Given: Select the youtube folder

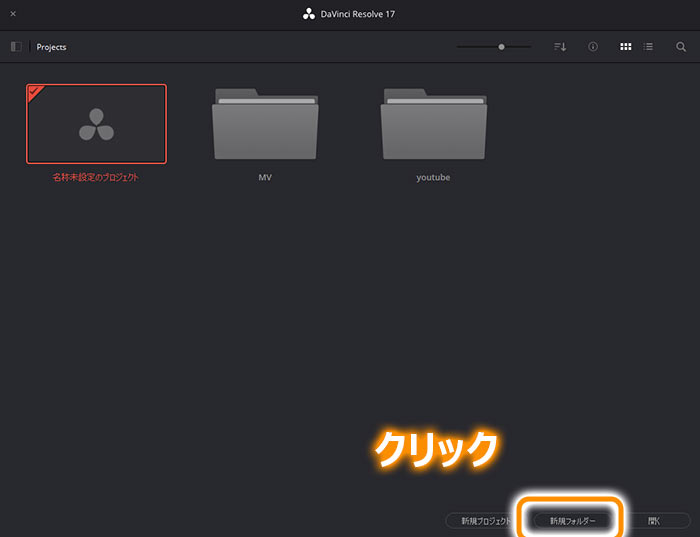Looking at the screenshot, I should [433, 124].
